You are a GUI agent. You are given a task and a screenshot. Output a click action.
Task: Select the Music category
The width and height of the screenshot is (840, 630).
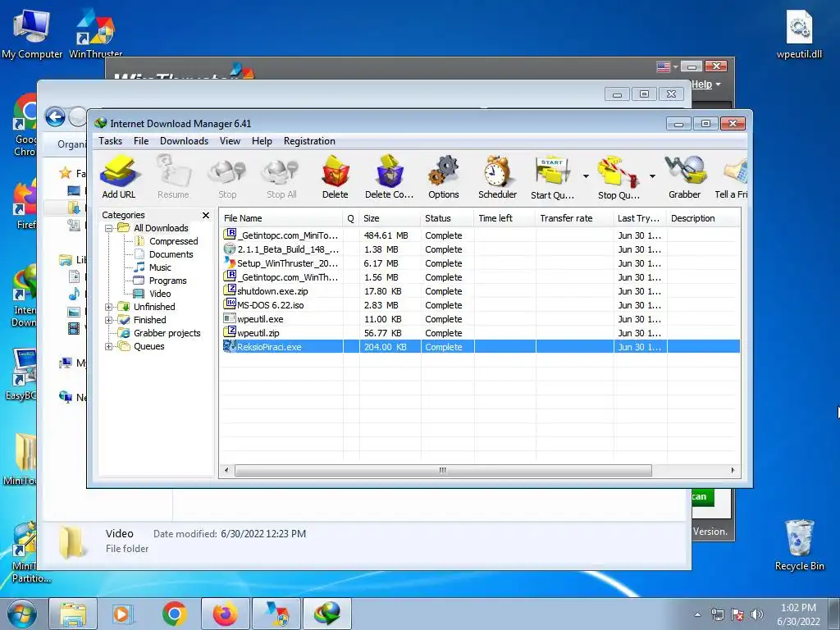point(160,267)
